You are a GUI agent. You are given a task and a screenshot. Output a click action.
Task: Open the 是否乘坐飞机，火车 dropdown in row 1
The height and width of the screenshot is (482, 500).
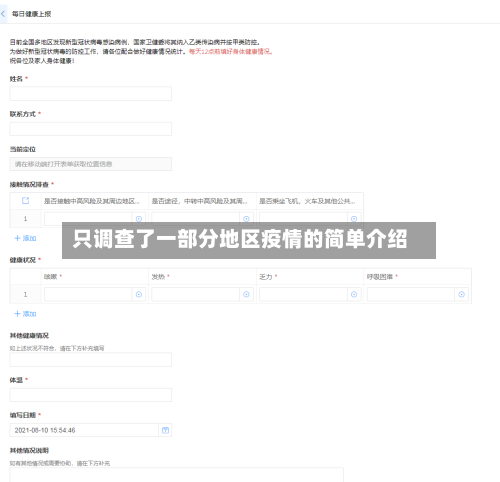click(354, 219)
